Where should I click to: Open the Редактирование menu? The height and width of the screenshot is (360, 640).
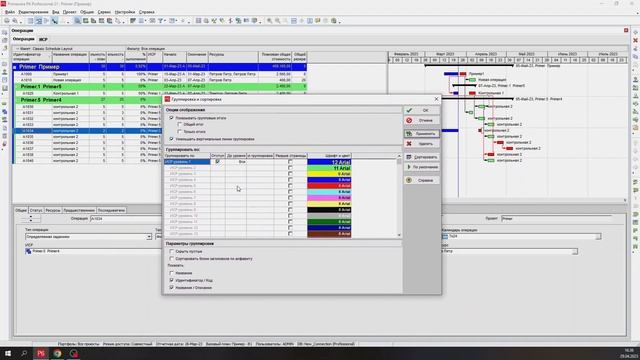point(33,12)
